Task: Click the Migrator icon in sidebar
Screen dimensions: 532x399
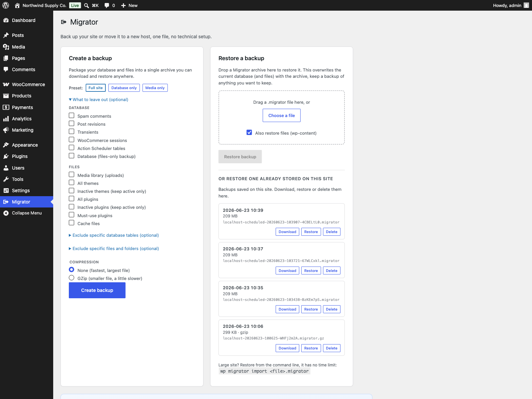Action: [x=6, y=202]
